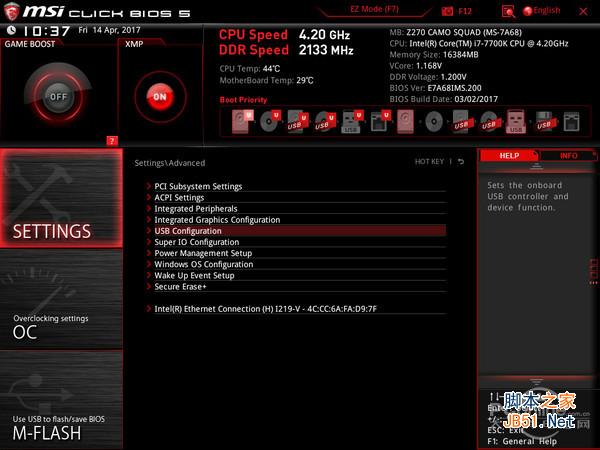Open Power Management Setup
This screenshot has width=600, height=450.
[x=296, y=253]
